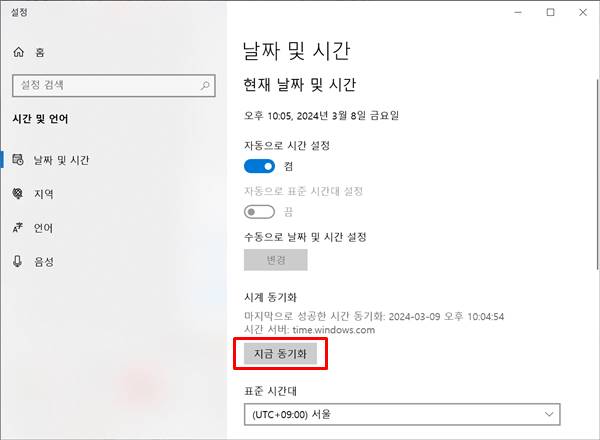This screenshot has height=440, width=600.
Task: Click the 시간 및 언어 section title
Action: pyautogui.click(x=40, y=119)
